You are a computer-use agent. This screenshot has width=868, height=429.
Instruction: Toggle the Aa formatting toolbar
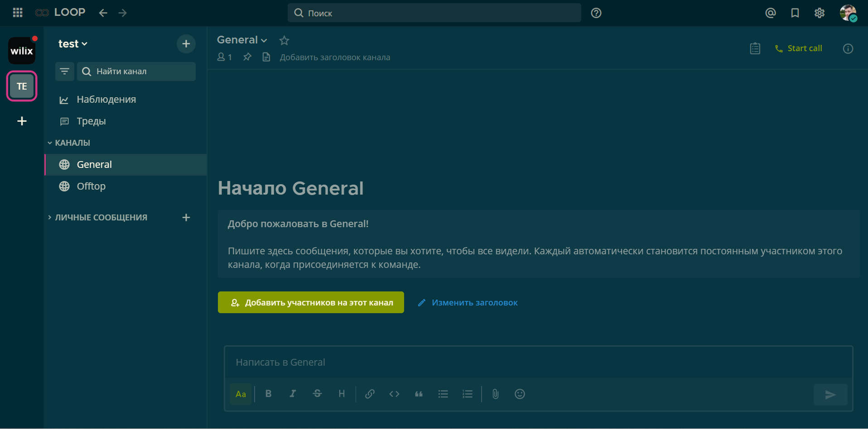pyautogui.click(x=241, y=394)
